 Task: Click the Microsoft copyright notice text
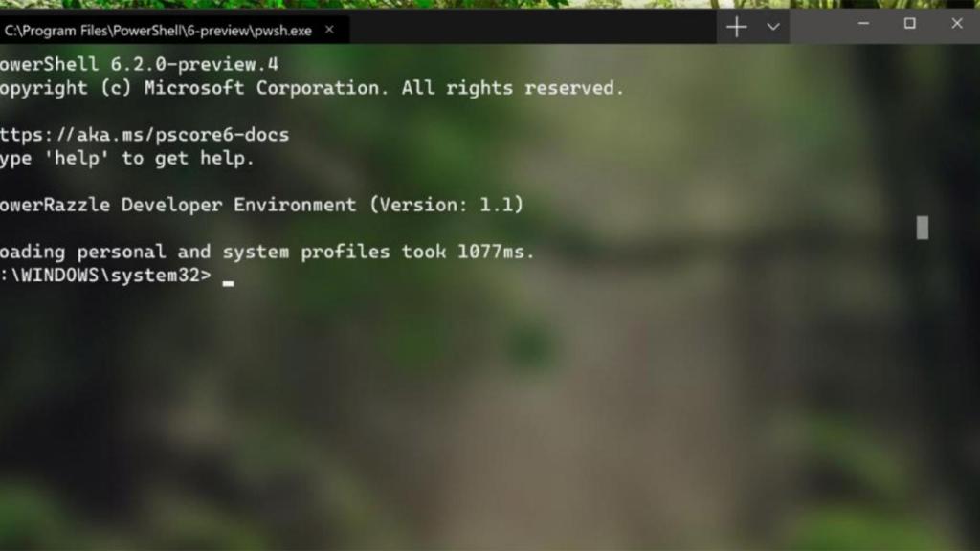311,87
